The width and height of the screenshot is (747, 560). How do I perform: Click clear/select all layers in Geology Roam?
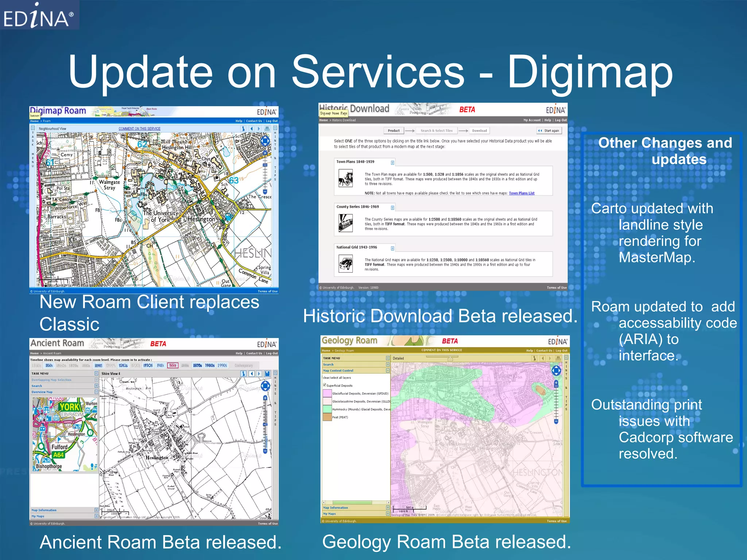coord(337,378)
